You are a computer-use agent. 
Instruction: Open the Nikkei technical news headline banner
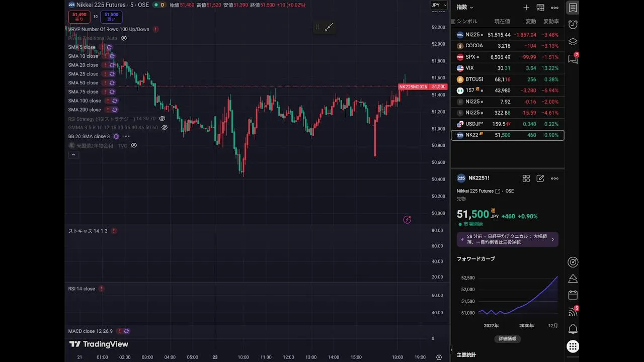tap(507, 239)
